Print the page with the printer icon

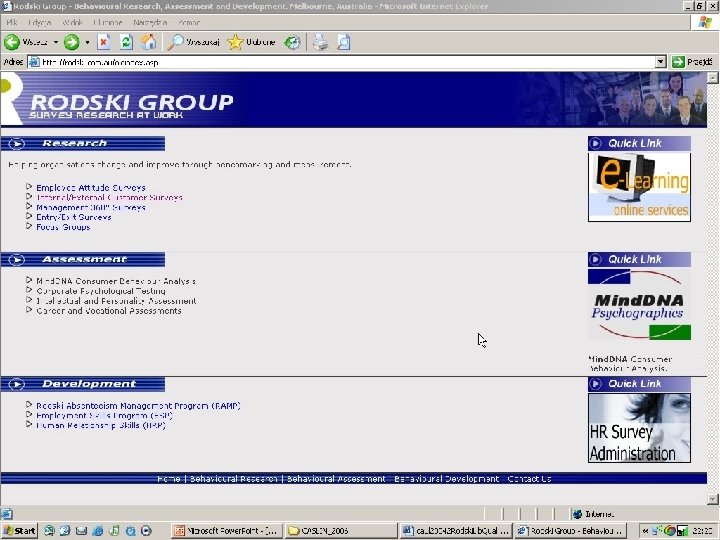(321, 42)
